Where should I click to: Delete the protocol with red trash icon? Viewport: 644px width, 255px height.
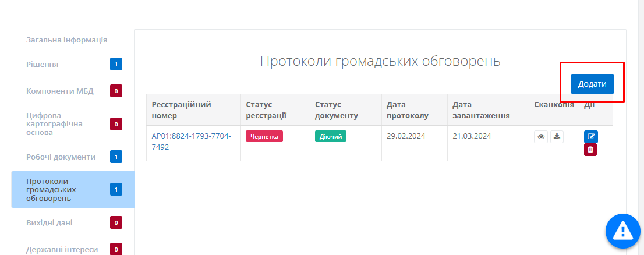coord(590,150)
